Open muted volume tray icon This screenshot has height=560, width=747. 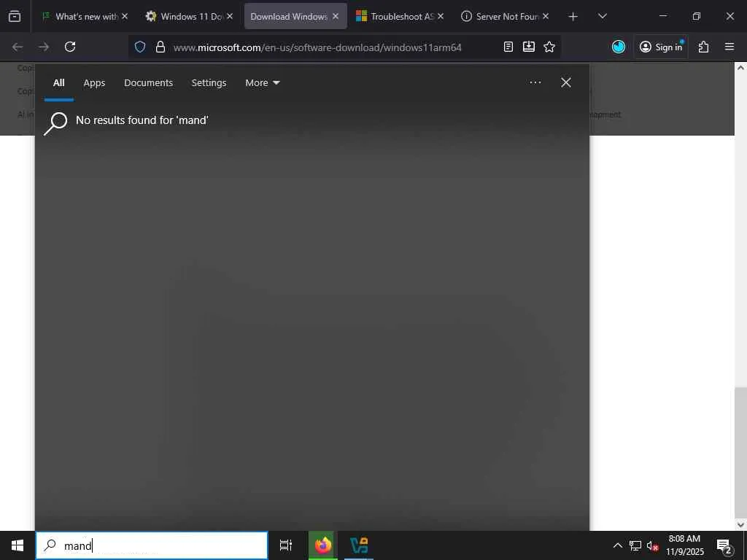652,545
